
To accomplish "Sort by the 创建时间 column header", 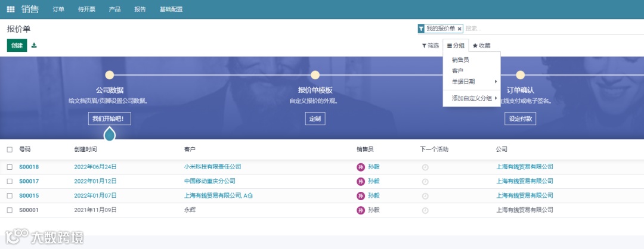I will coord(85,150).
